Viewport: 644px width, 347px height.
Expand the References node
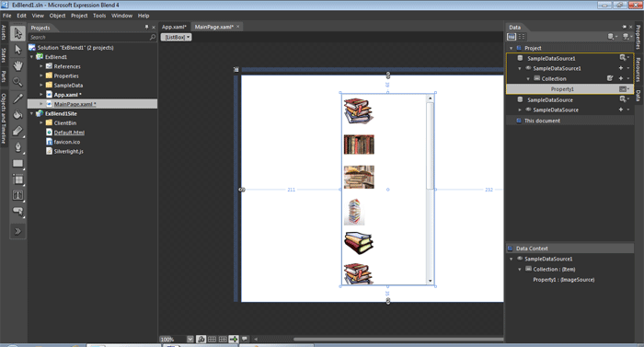point(41,66)
